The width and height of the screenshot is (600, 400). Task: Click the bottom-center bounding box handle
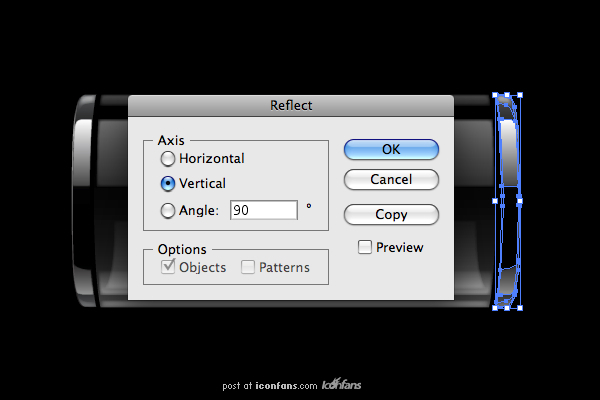point(507,308)
